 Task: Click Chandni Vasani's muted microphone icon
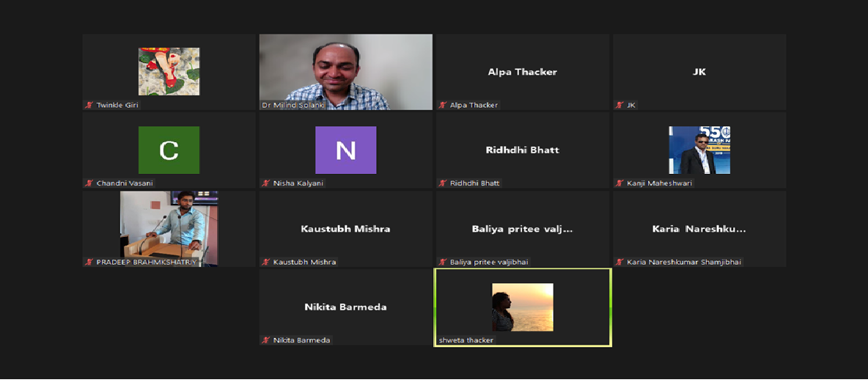tap(89, 183)
